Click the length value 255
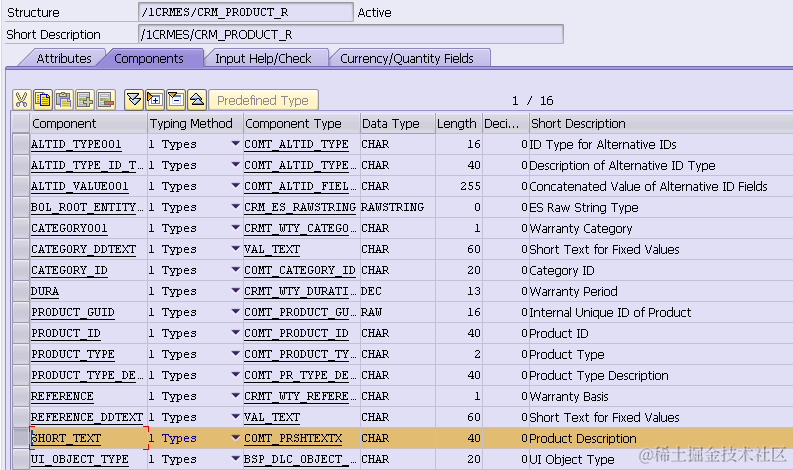 click(x=470, y=186)
